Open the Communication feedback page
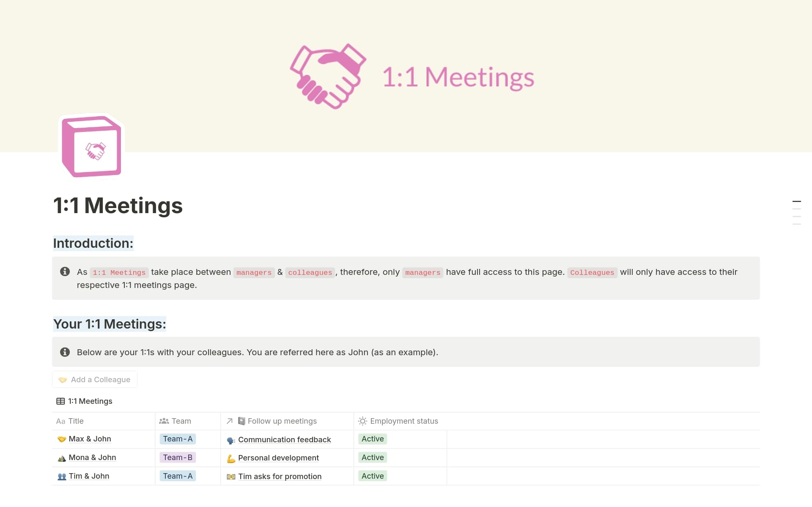Screen dimensions: 812x507 tap(284, 439)
